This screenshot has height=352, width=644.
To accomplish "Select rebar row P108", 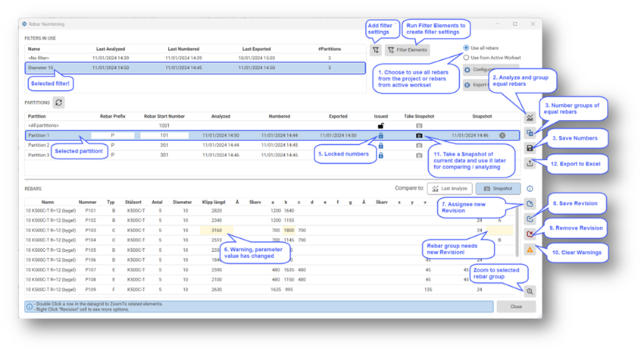I will (270, 280).
